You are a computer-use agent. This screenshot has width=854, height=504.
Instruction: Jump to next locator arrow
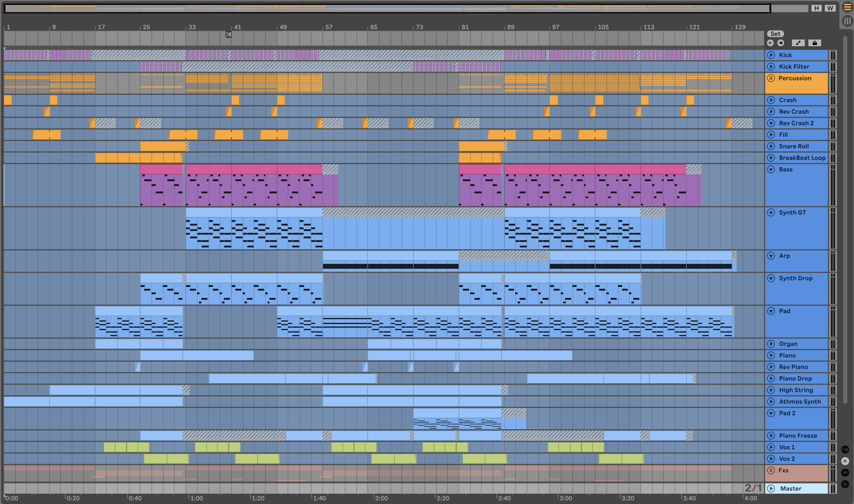tap(781, 43)
